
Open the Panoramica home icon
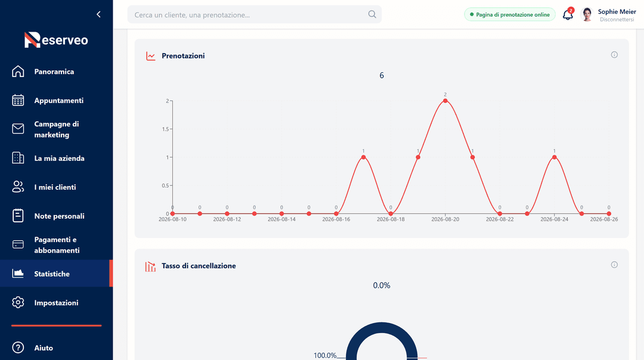[x=18, y=72]
